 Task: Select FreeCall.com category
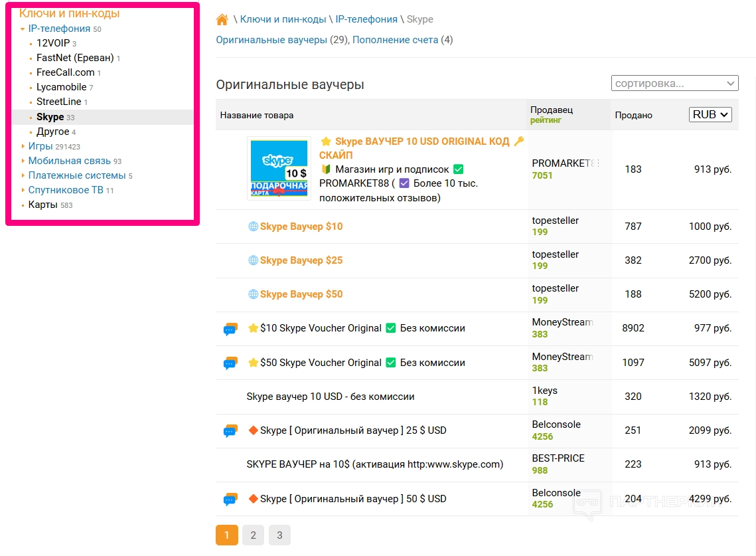click(66, 72)
